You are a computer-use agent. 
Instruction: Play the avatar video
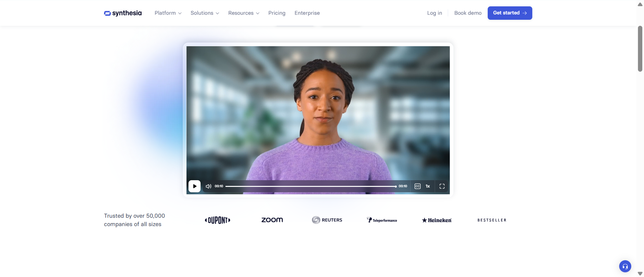[x=195, y=186]
